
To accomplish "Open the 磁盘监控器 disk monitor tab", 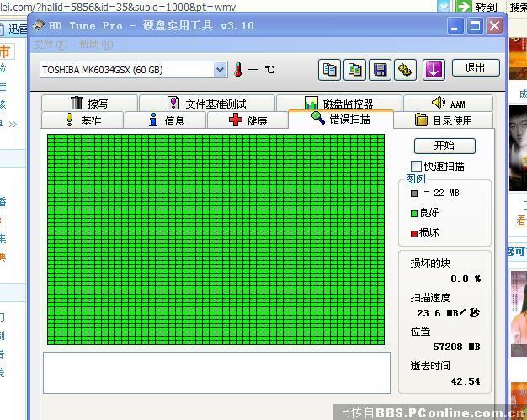I will [x=338, y=104].
